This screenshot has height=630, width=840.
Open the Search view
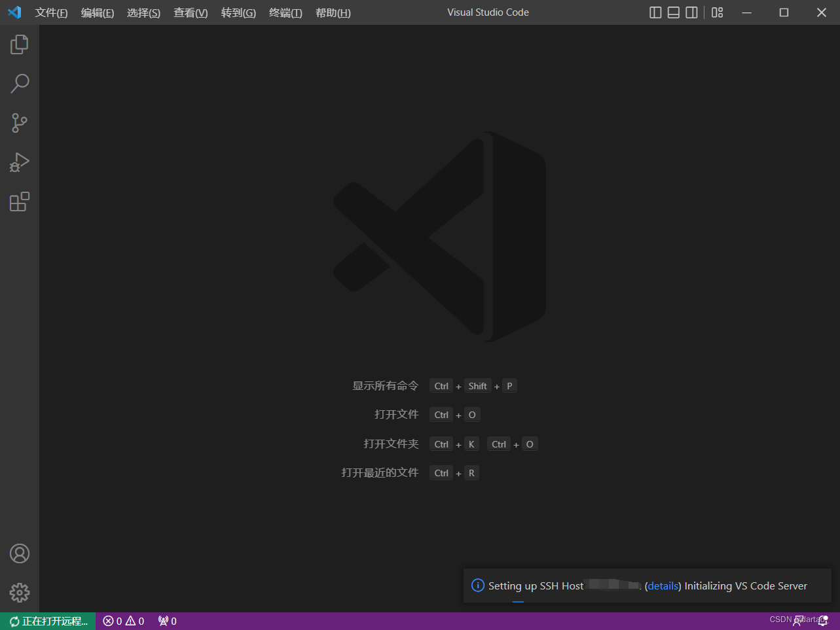tap(20, 84)
